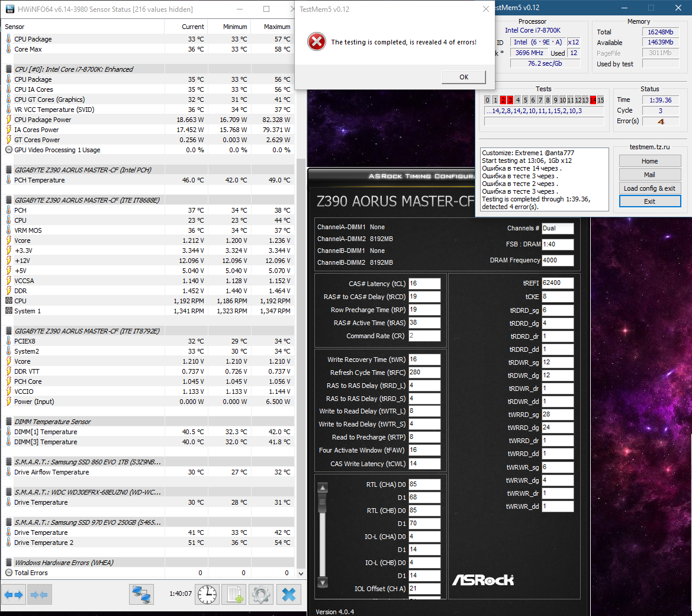The width and height of the screenshot is (692, 616).
Task: Click the expand layout arrows icon in HWiNFO toolbar
Action: pos(14,594)
